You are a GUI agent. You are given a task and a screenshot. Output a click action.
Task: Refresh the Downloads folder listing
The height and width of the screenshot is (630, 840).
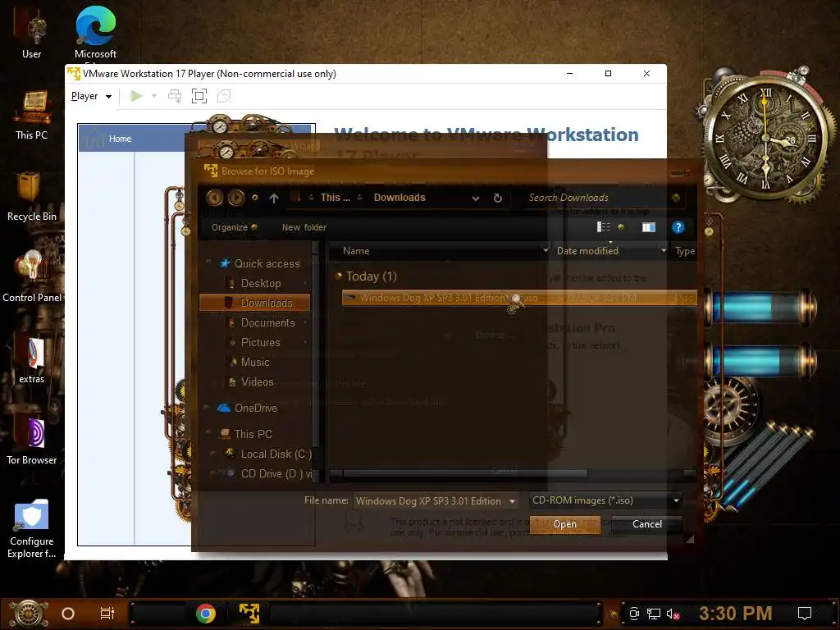pyautogui.click(x=498, y=198)
